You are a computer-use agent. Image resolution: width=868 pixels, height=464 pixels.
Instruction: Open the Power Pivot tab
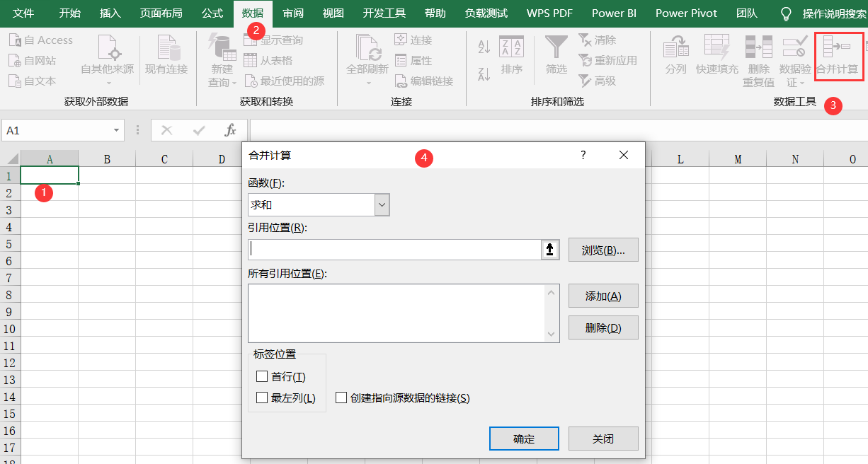pos(685,13)
